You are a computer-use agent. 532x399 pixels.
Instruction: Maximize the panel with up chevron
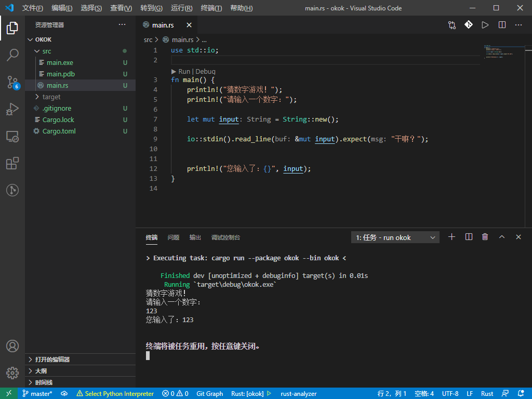point(502,237)
